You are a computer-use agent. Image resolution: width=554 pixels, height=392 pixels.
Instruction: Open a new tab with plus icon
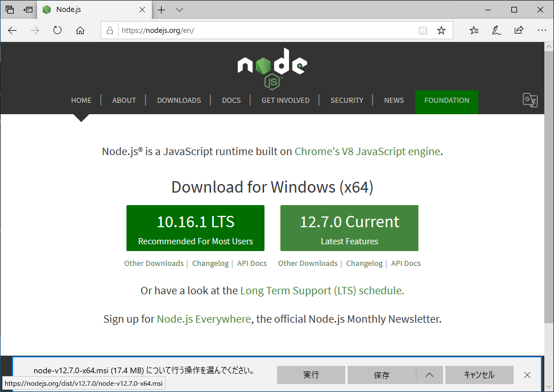[161, 10]
